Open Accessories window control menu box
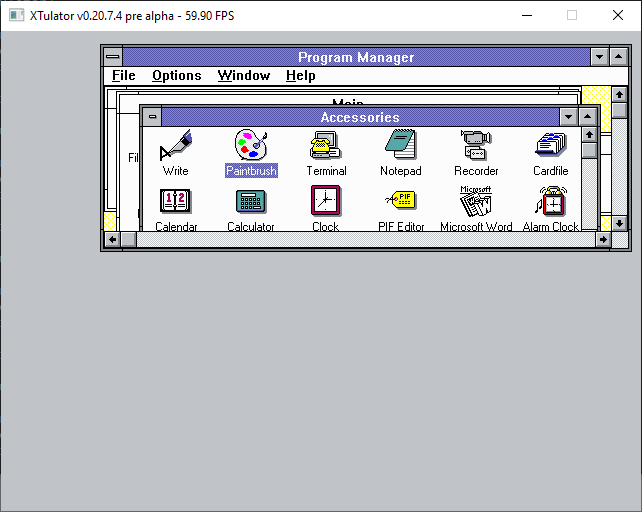 [x=152, y=117]
